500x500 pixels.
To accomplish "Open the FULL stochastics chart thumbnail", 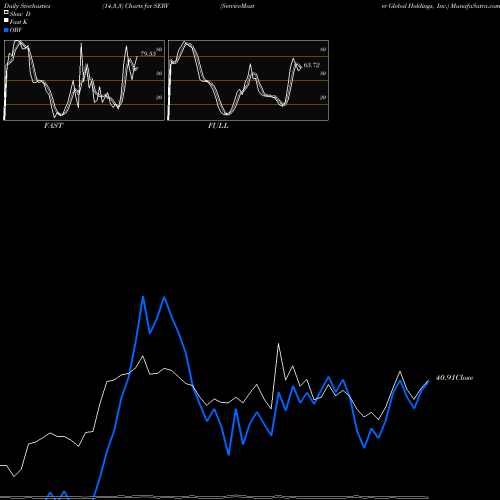I will point(248,80).
